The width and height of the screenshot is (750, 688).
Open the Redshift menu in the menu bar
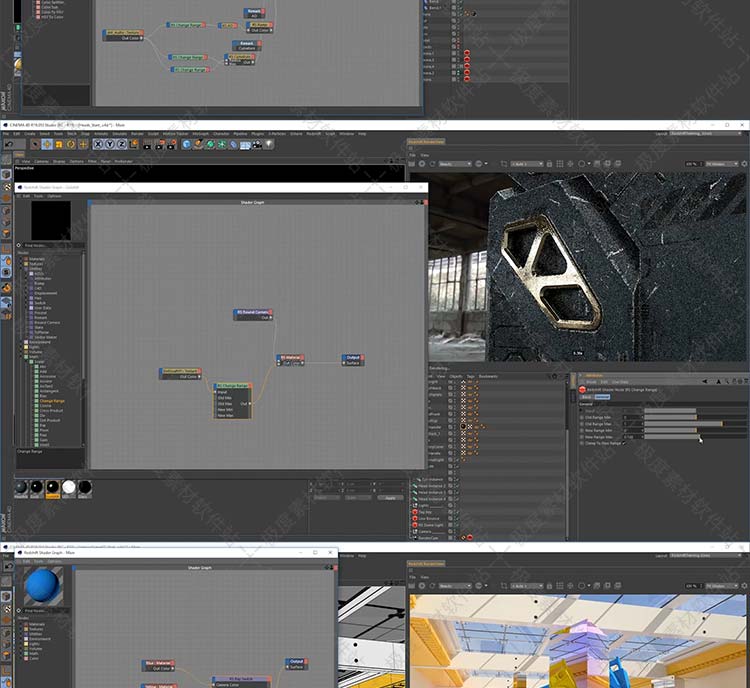pos(314,133)
